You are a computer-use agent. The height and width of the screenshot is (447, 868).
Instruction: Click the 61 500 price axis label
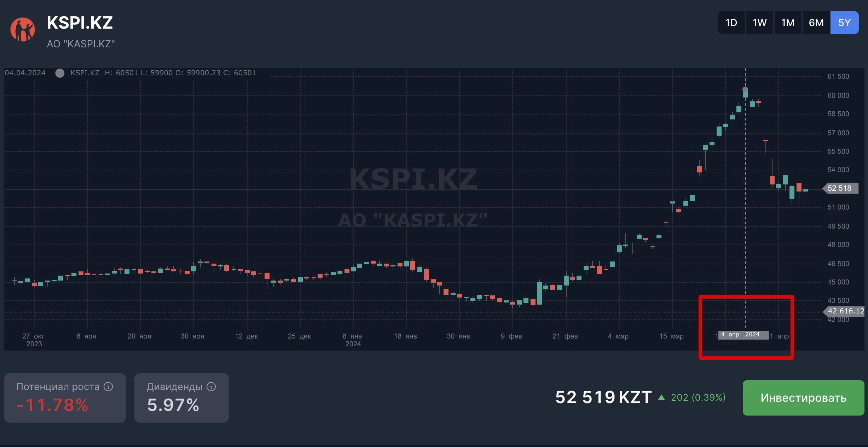pyautogui.click(x=838, y=76)
